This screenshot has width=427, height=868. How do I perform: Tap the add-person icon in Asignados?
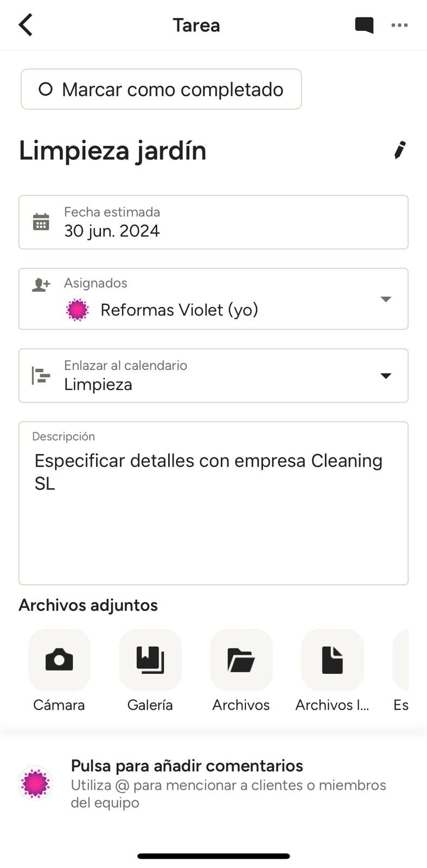coord(41,284)
